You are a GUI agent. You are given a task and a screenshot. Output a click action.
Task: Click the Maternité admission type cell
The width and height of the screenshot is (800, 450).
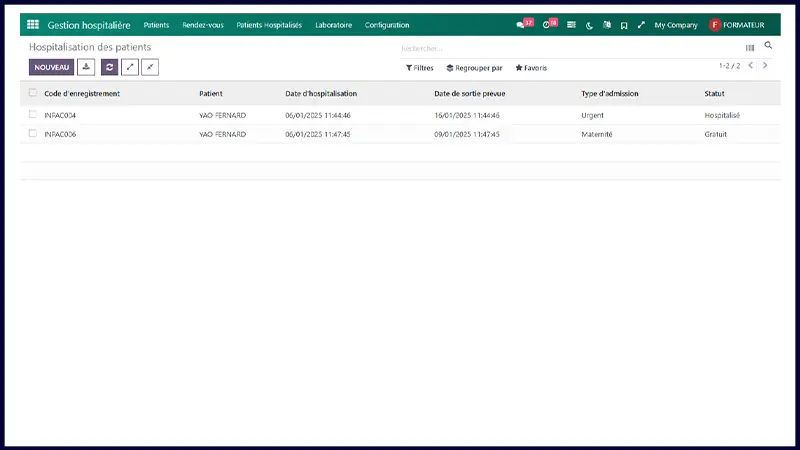tap(597, 134)
